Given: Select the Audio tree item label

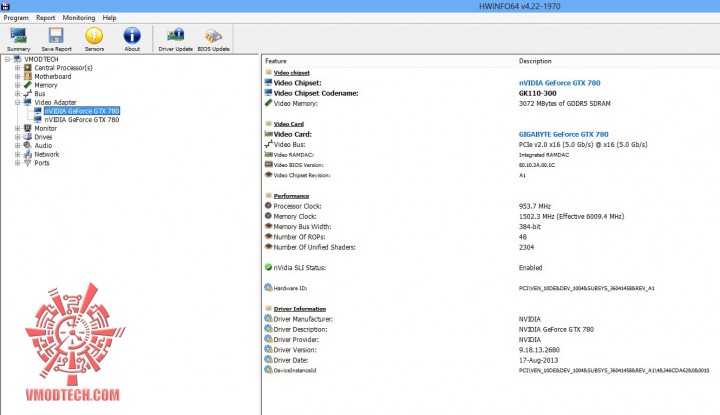Looking at the screenshot, I should click(x=43, y=146).
